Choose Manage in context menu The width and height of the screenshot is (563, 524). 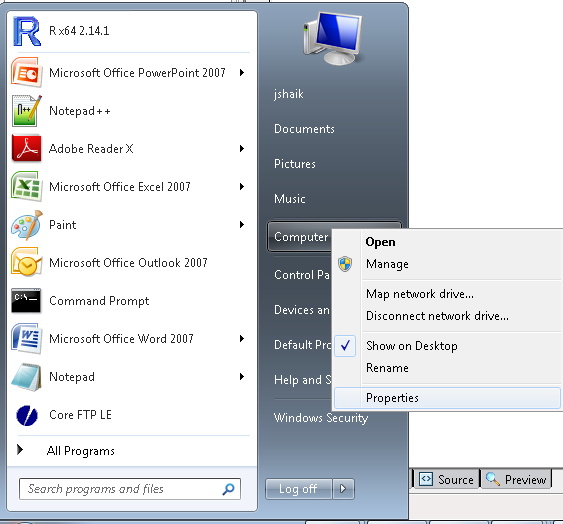(447, 264)
